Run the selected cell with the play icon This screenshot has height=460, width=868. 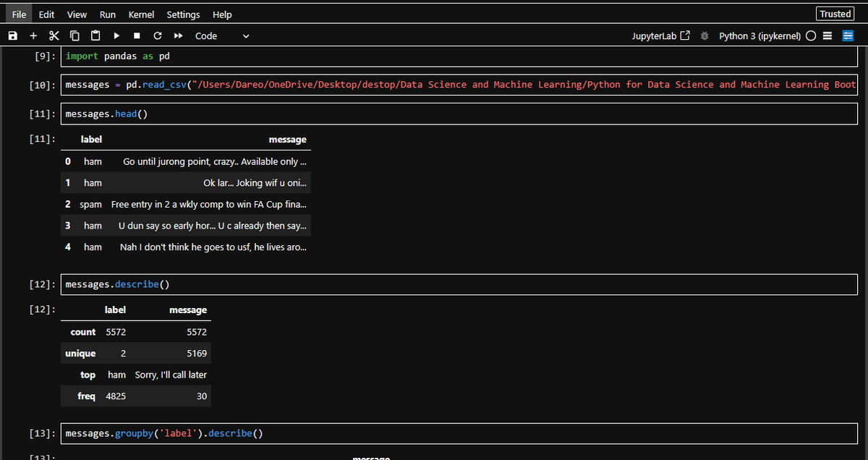click(116, 35)
